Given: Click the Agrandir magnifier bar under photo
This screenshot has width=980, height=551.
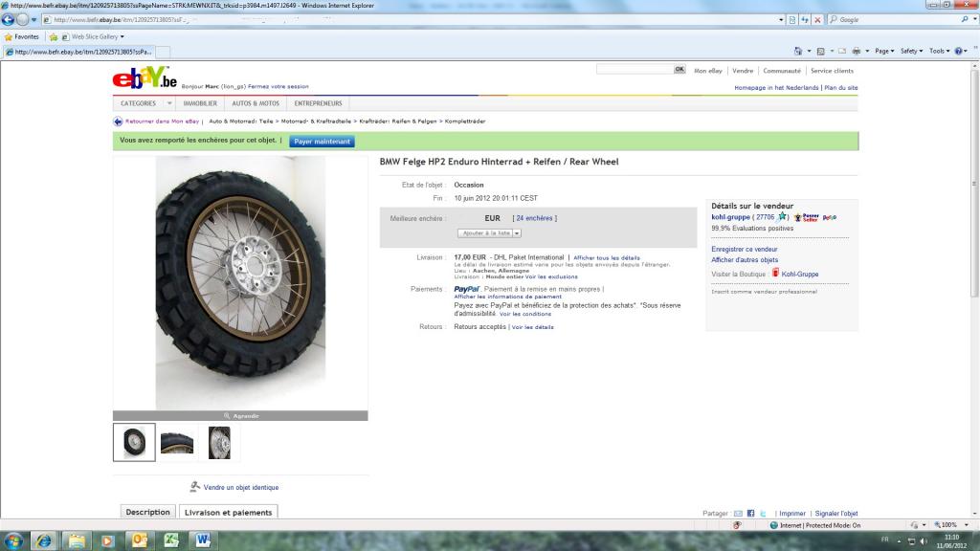Looking at the screenshot, I should (x=240, y=415).
